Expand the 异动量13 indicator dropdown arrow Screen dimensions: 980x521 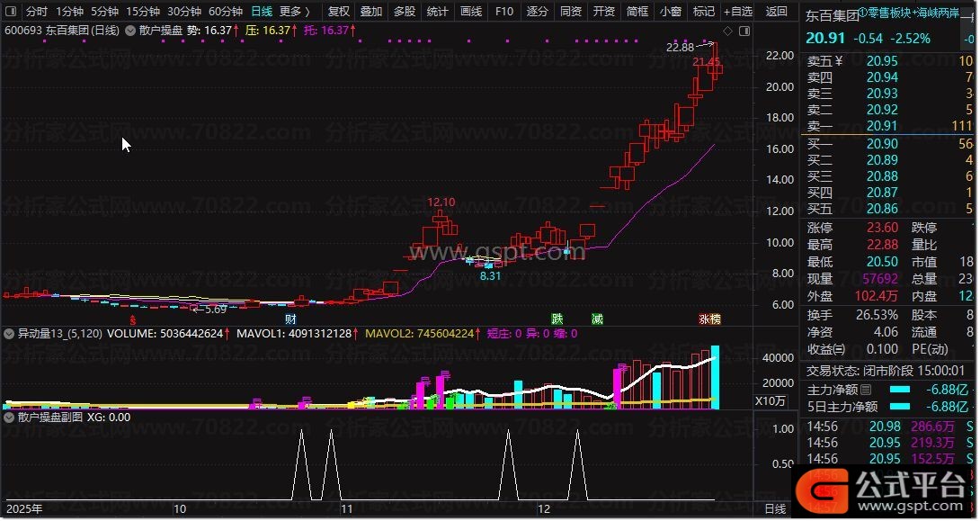(9, 333)
